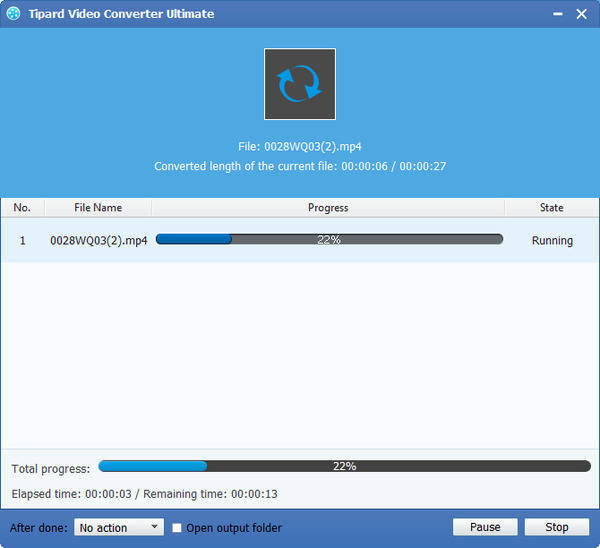
Task: Click the Total progress label
Action: pyautogui.click(x=51, y=468)
